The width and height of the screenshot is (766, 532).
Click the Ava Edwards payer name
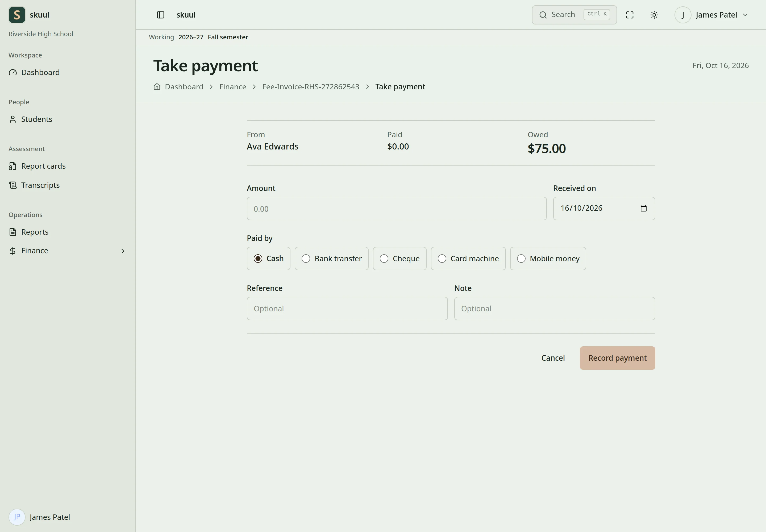[x=272, y=146]
